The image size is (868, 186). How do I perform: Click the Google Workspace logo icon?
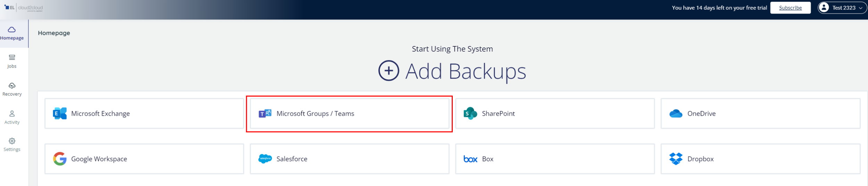point(60,159)
